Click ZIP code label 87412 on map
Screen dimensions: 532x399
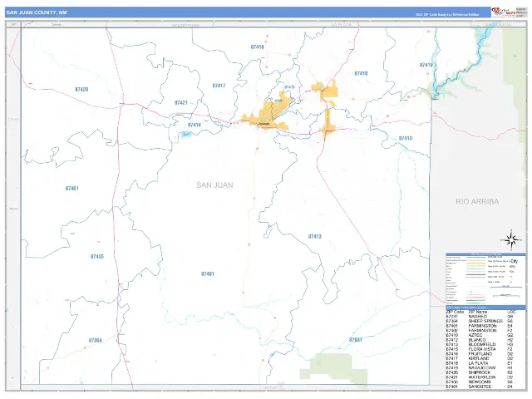click(x=406, y=139)
